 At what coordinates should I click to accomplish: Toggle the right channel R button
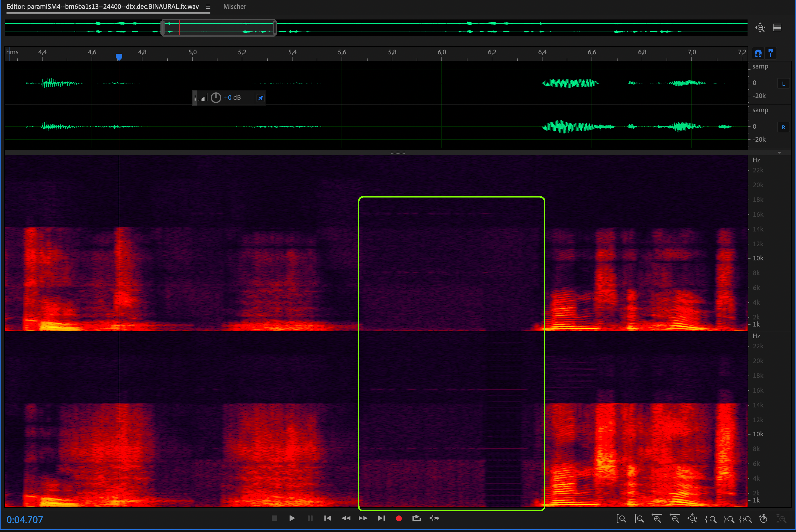(x=783, y=127)
